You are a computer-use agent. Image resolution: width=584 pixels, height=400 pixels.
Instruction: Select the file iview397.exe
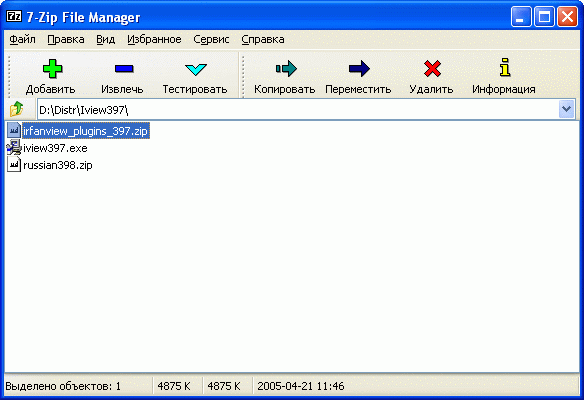55,148
